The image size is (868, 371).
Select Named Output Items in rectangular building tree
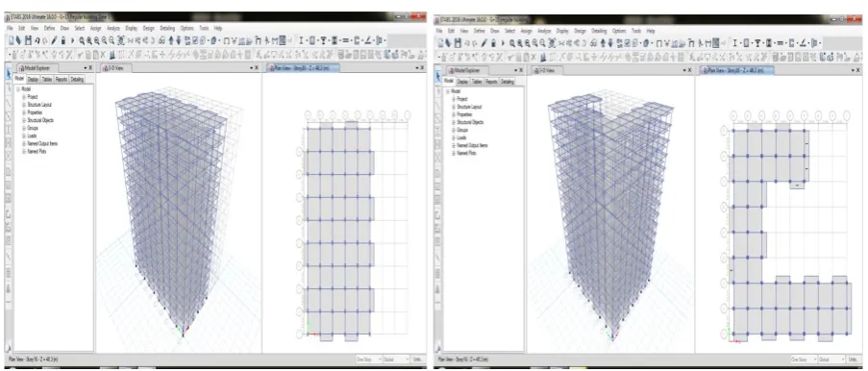pos(41,143)
